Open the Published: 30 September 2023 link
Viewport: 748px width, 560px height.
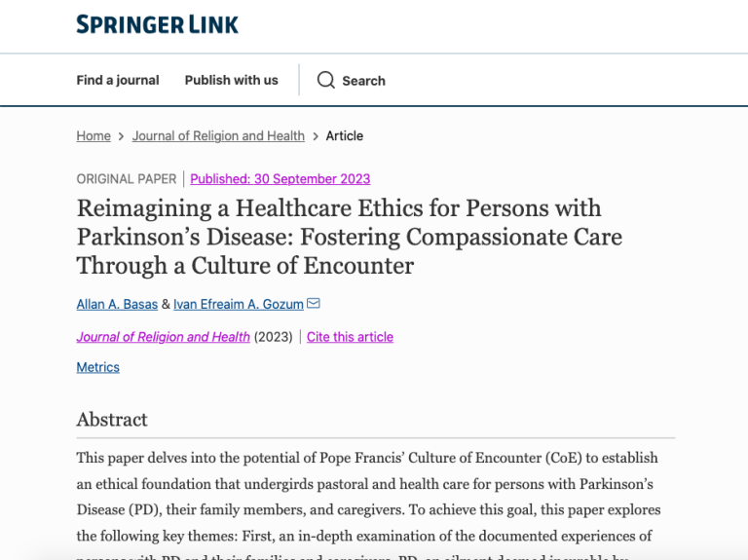[280, 179]
